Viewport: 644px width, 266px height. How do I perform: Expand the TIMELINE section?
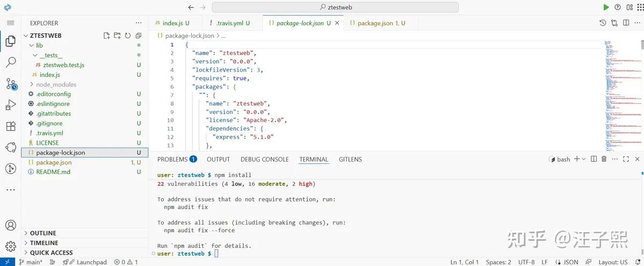coord(44,243)
